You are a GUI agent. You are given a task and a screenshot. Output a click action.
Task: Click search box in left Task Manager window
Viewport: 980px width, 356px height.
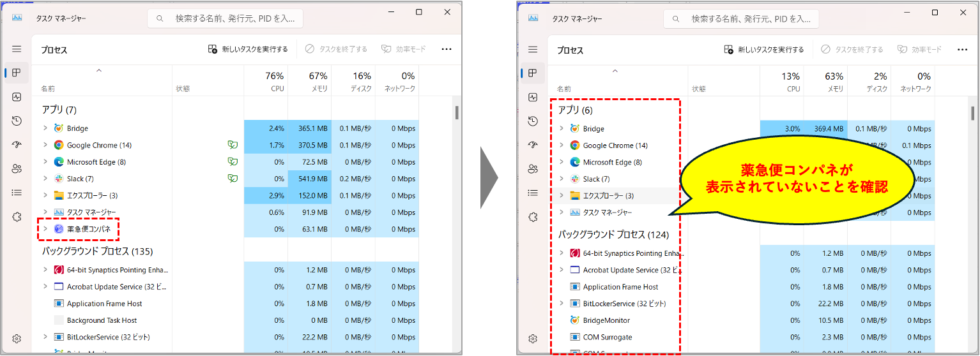click(226, 19)
